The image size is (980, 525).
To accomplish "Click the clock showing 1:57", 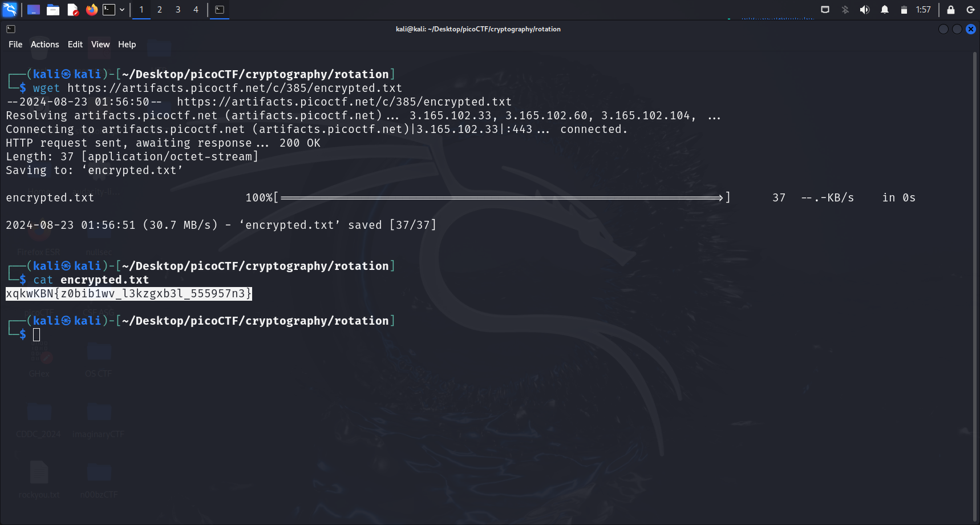I will click(923, 10).
